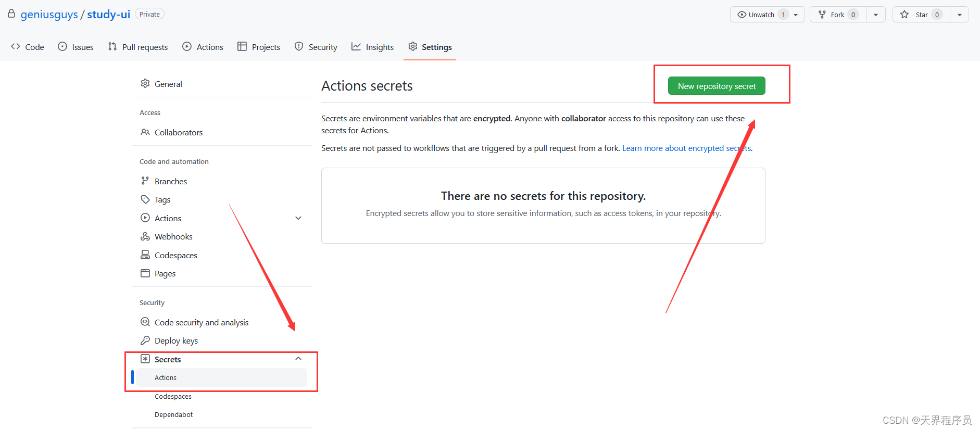The width and height of the screenshot is (980, 430).
Task: Click the Settings gear icon in top nav
Action: 413,46
